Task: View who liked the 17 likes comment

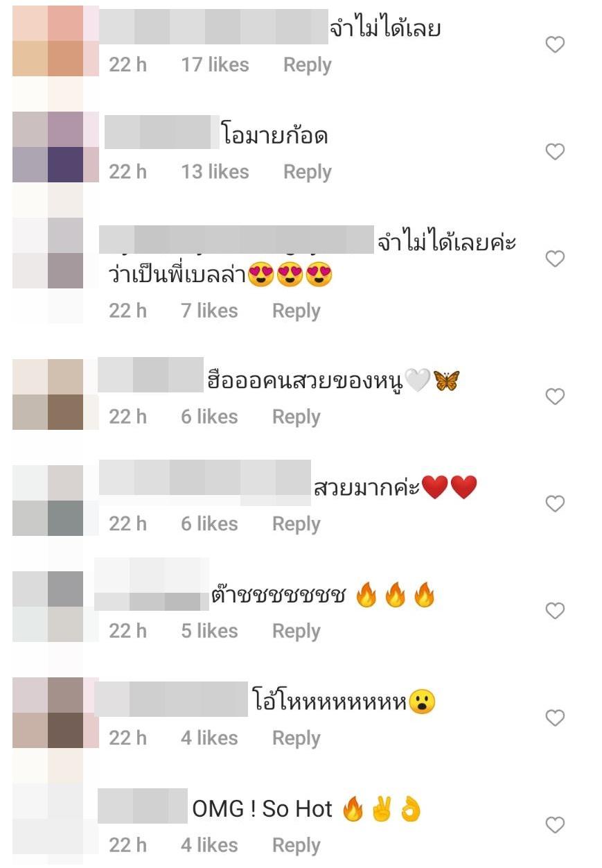Action: coord(215,65)
